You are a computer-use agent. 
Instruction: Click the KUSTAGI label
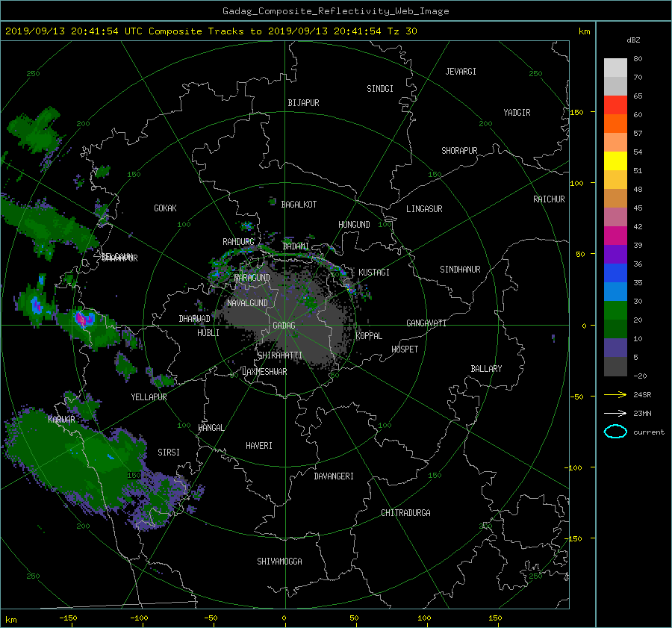tap(374, 273)
